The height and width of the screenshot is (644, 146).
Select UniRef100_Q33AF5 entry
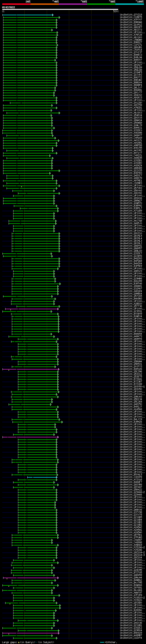click(131, 72)
